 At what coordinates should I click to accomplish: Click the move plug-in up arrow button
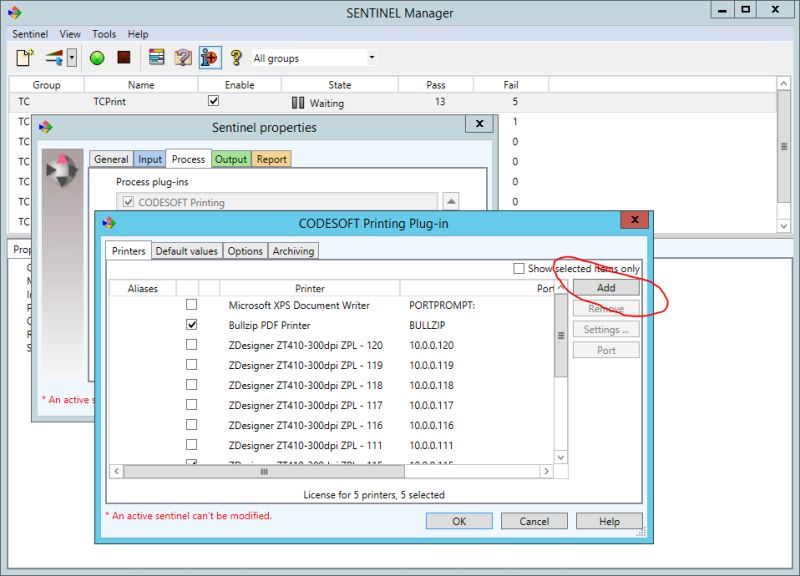pyautogui.click(x=451, y=202)
